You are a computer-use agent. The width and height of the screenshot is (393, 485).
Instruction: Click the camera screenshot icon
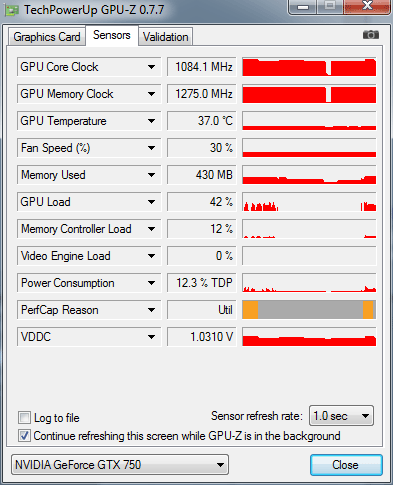pyautogui.click(x=371, y=35)
